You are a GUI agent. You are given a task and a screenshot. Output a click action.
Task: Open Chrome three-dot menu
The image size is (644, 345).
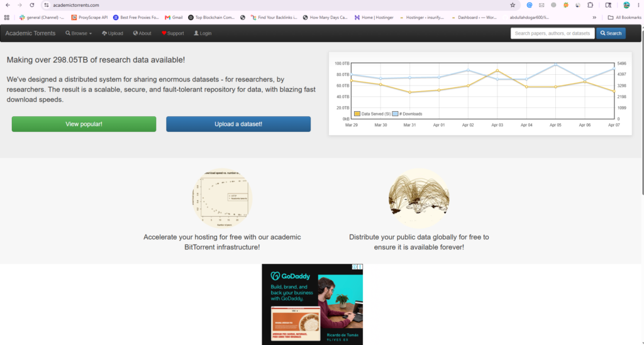click(639, 5)
